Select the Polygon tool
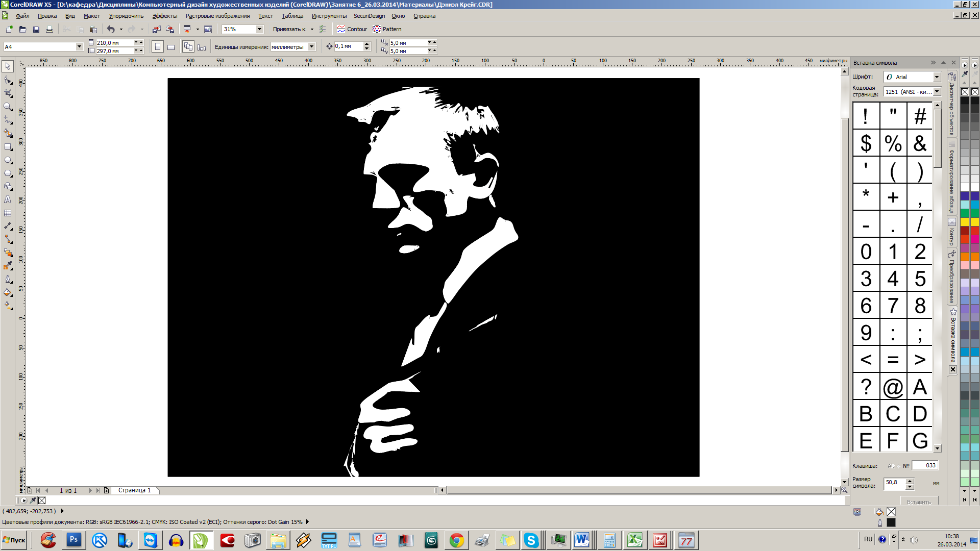The image size is (980, 551). click(x=8, y=173)
